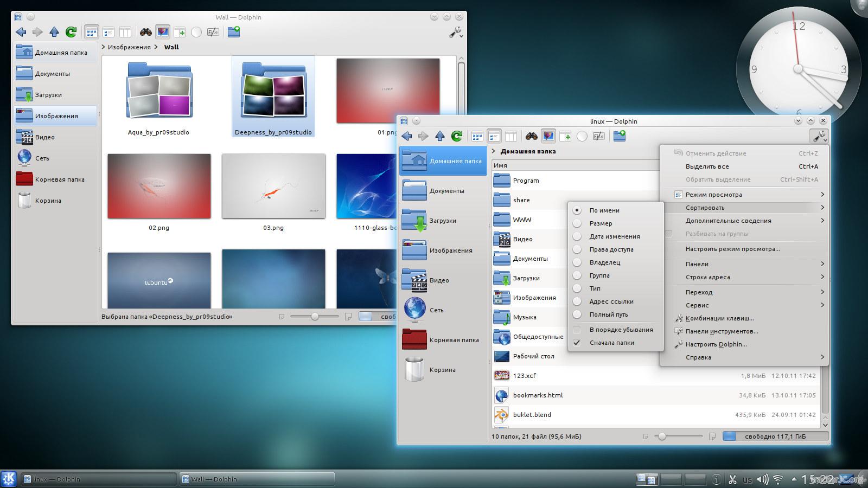Expand the Дополнительные сведения submenu
868x488 pixels.
click(728, 221)
